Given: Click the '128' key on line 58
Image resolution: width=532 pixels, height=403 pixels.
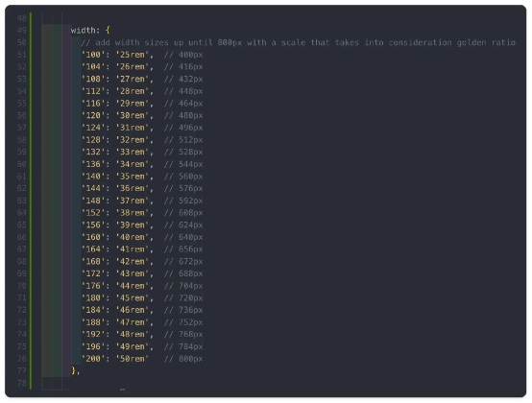Looking at the screenshot, I should coord(93,140).
